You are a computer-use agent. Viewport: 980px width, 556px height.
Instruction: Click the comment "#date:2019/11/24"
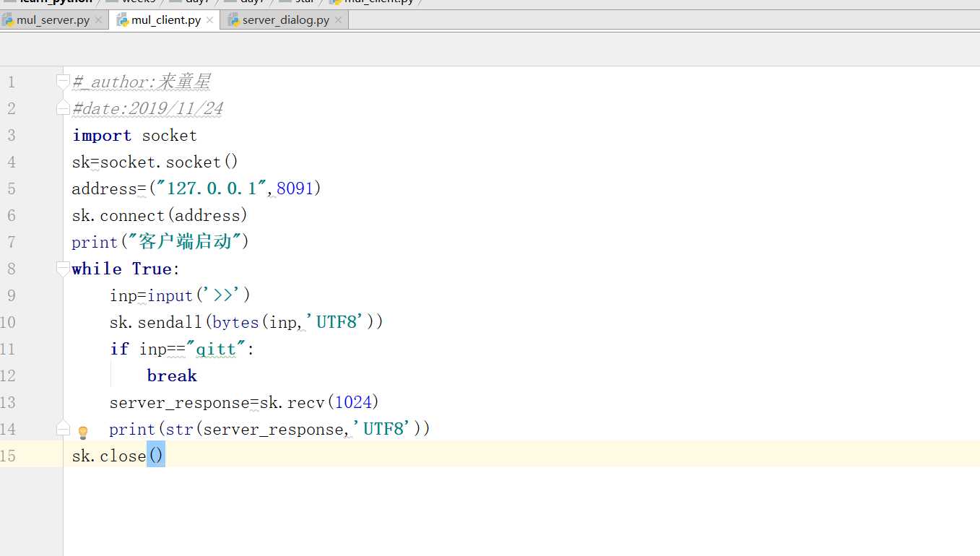[148, 108]
